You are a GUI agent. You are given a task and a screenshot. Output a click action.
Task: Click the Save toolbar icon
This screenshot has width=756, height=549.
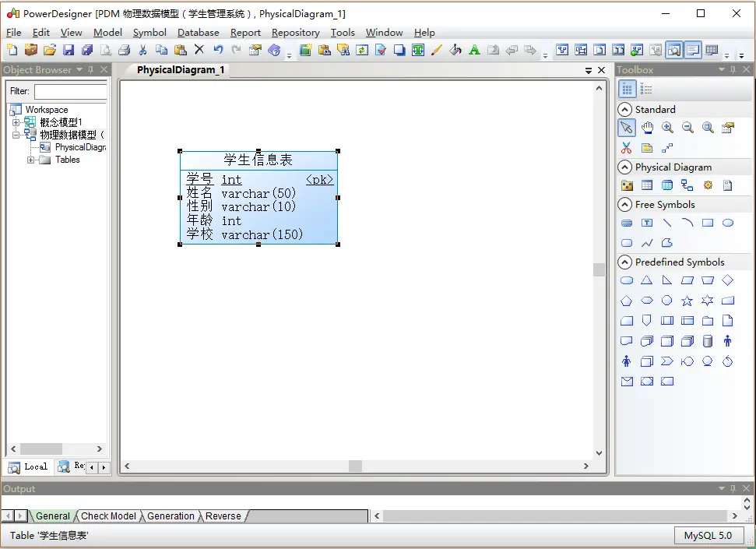pyautogui.click(x=69, y=49)
